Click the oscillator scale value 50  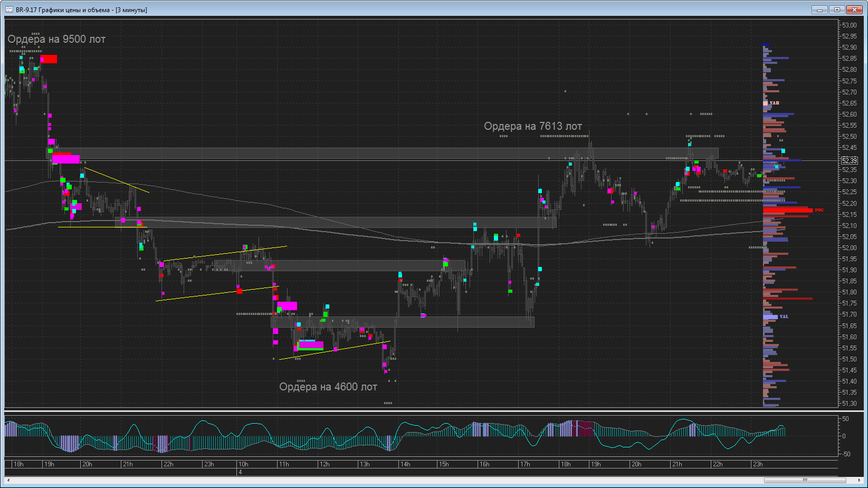coord(845,419)
